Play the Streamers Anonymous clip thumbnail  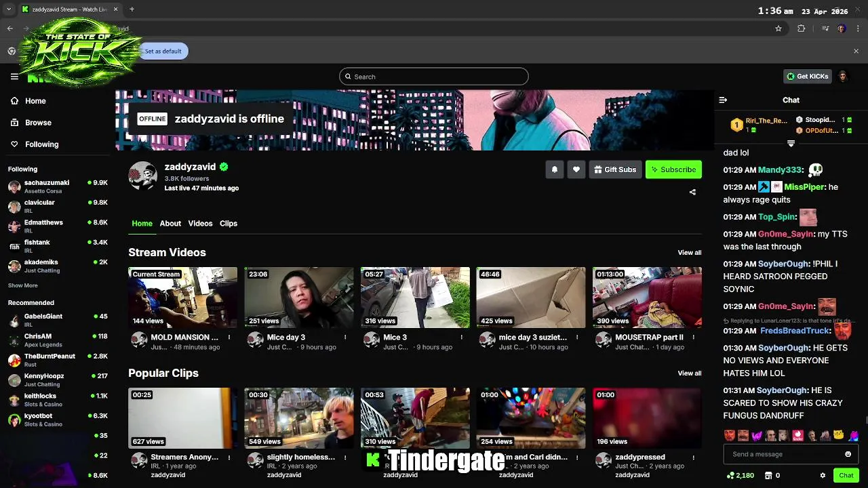coord(183,418)
